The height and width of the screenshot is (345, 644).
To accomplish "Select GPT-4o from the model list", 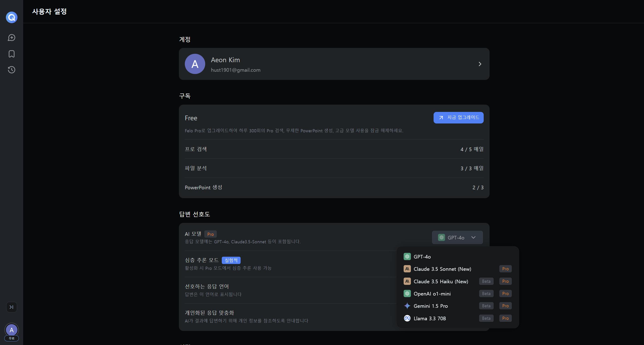I will tap(422, 257).
